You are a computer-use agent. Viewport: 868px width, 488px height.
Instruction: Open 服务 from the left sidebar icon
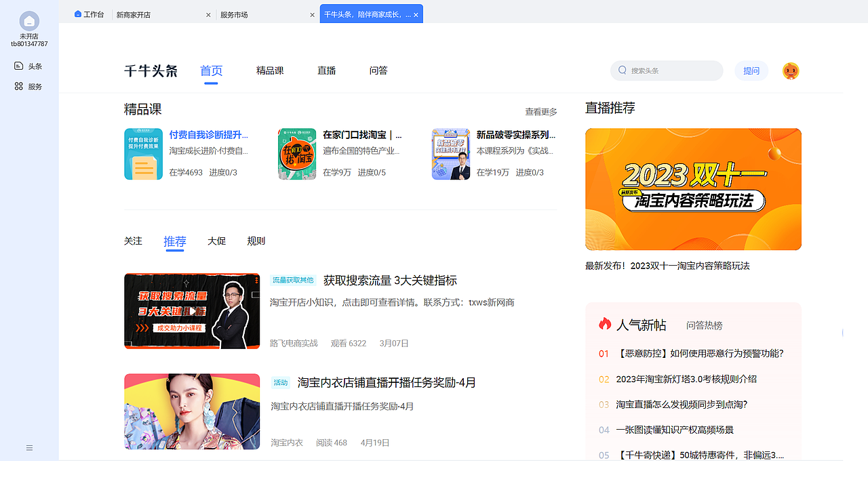[x=18, y=86]
